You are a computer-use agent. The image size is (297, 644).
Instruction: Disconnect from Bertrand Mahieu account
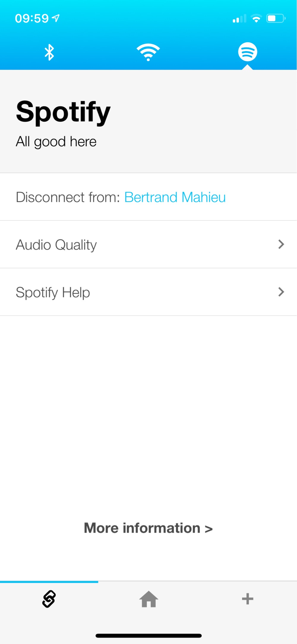point(175,197)
